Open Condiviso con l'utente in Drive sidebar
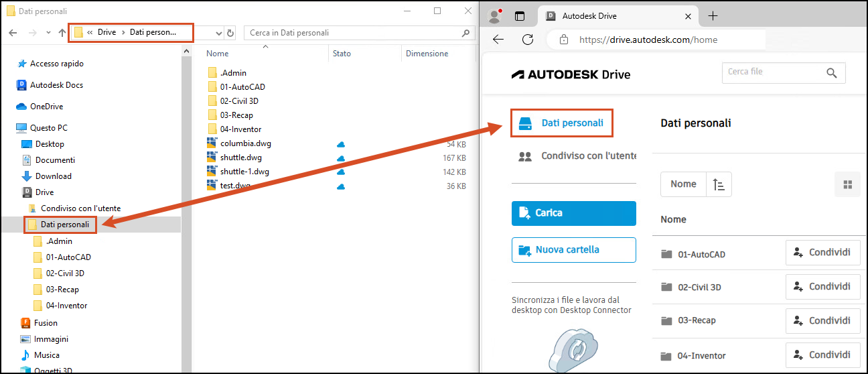The width and height of the screenshot is (868, 374). tap(577, 156)
